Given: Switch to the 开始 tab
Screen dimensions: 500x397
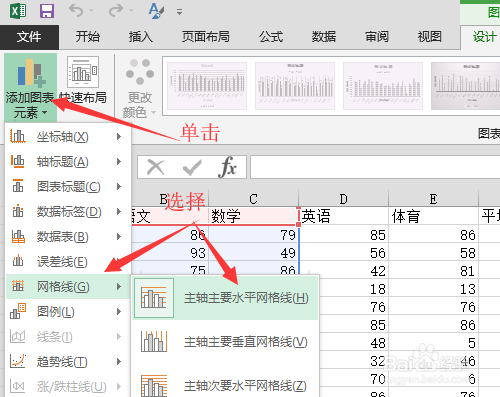Looking at the screenshot, I should click(x=87, y=37).
